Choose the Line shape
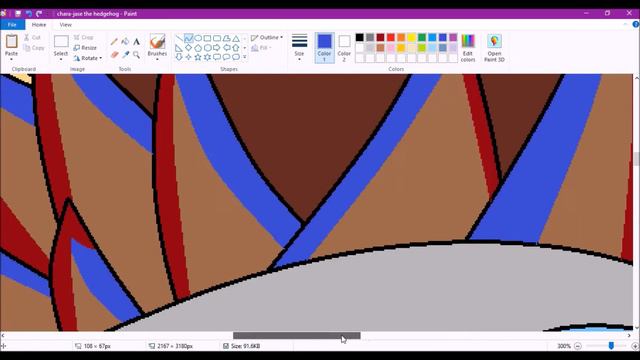The image size is (640, 360). coord(179,38)
